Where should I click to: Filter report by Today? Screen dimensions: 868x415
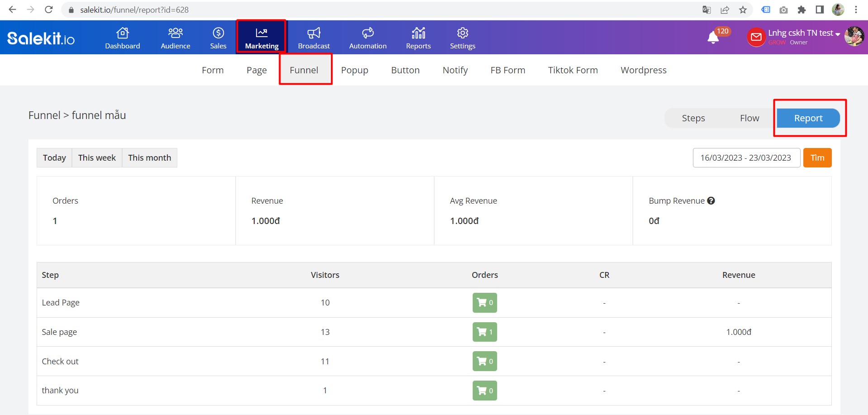(x=54, y=157)
